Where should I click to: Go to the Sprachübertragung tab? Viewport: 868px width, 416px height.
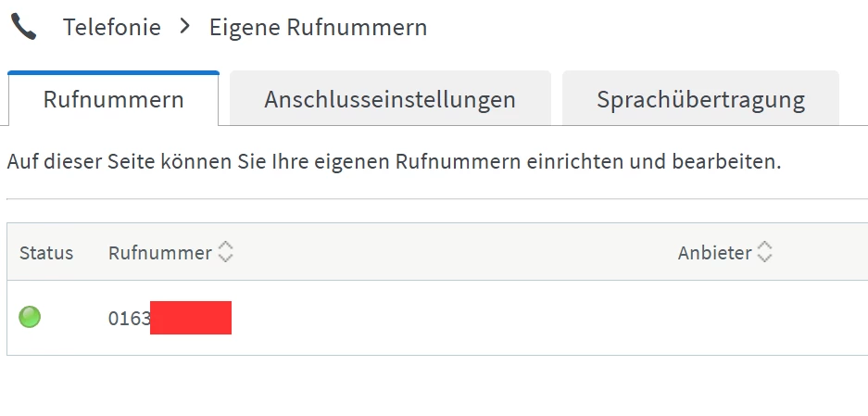700,99
